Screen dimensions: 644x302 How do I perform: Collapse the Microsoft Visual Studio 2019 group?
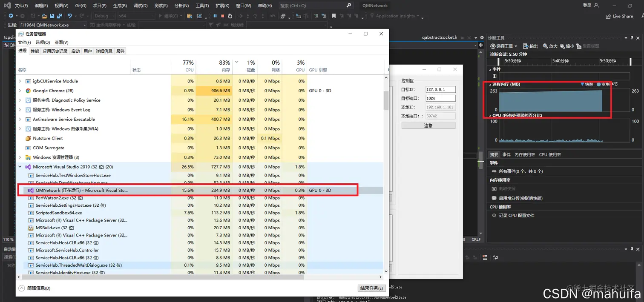tap(20, 167)
